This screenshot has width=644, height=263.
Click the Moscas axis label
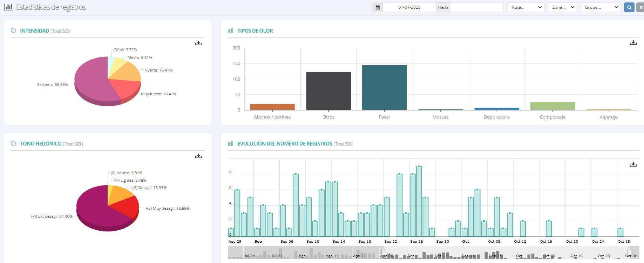(440, 117)
